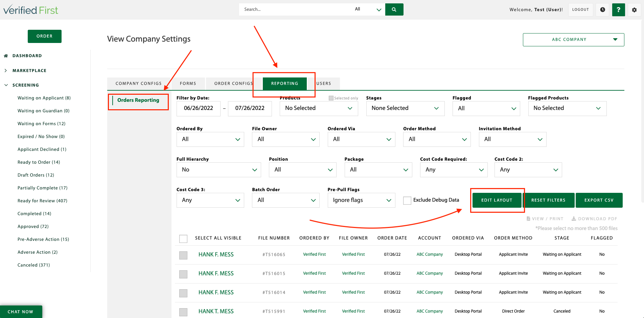Viewport: 644px width, 318px height.
Task: Click the green Order button
Action: (x=45, y=36)
